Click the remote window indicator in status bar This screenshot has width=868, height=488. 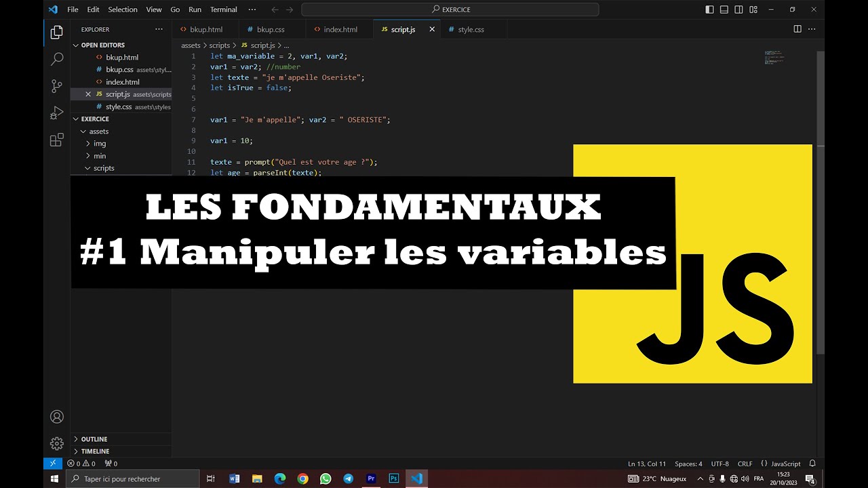tap(53, 464)
